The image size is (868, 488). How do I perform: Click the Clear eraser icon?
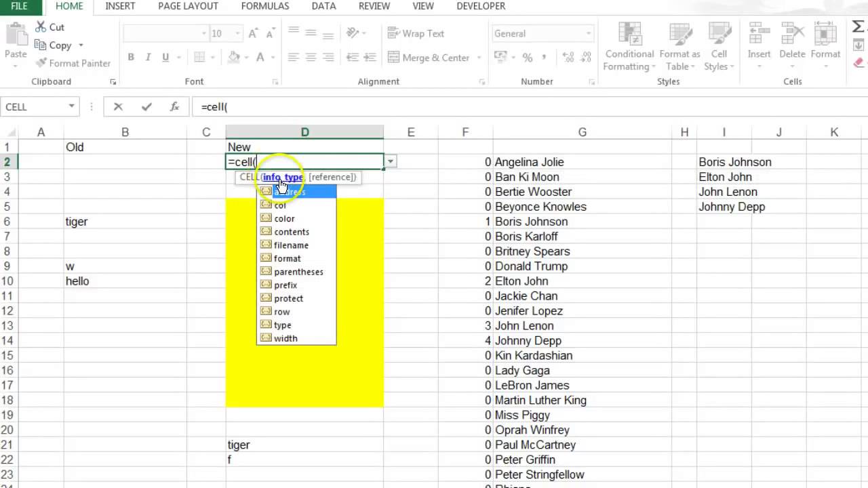coord(859,62)
